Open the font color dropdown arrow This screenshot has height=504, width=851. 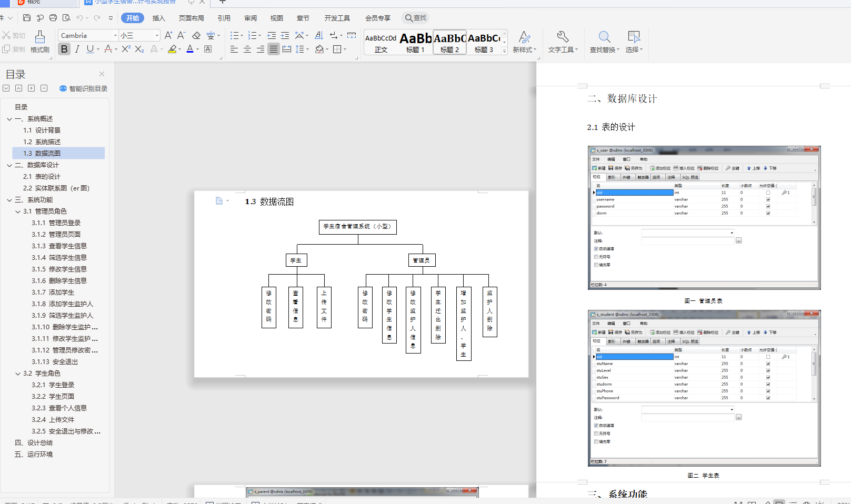[x=197, y=49]
